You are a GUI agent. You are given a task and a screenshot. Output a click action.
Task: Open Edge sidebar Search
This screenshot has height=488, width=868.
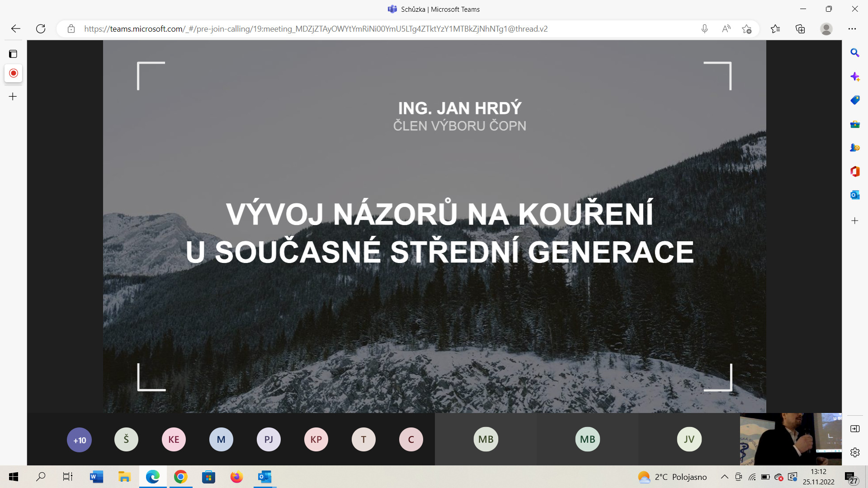(855, 53)
